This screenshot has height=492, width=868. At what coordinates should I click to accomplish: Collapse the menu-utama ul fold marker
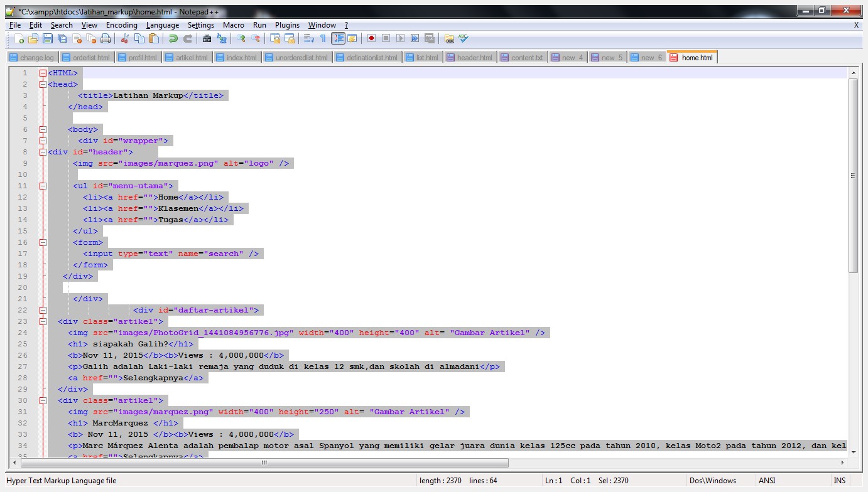point(43,186)
